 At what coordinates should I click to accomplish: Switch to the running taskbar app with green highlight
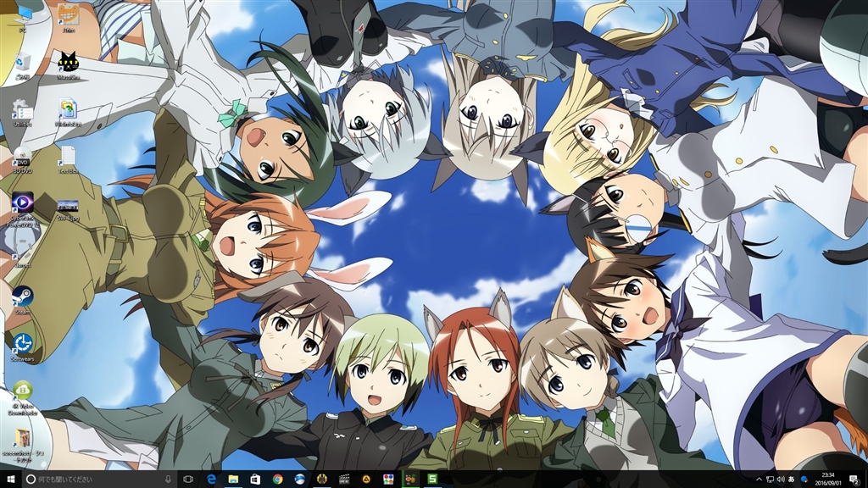click(410, 480)
